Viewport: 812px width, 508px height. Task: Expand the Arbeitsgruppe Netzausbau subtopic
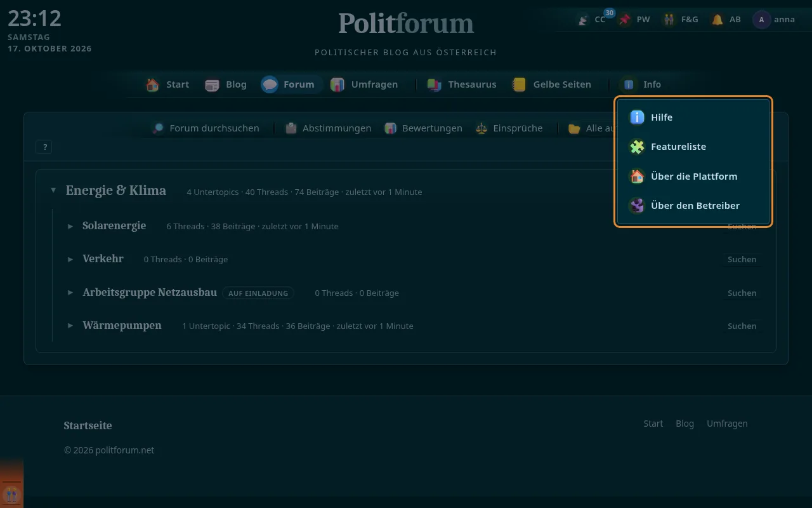point(70,293)
